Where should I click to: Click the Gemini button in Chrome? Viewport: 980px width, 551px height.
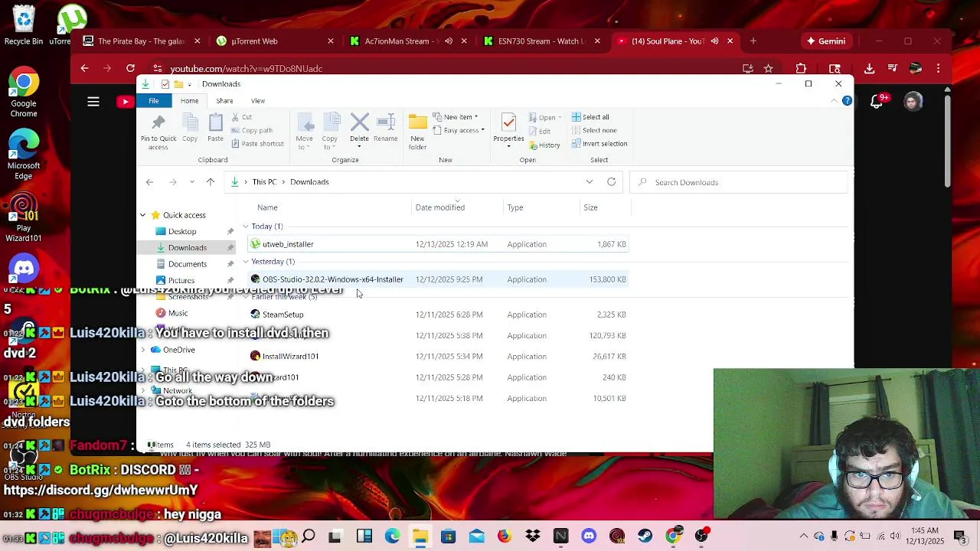[825, 41]
